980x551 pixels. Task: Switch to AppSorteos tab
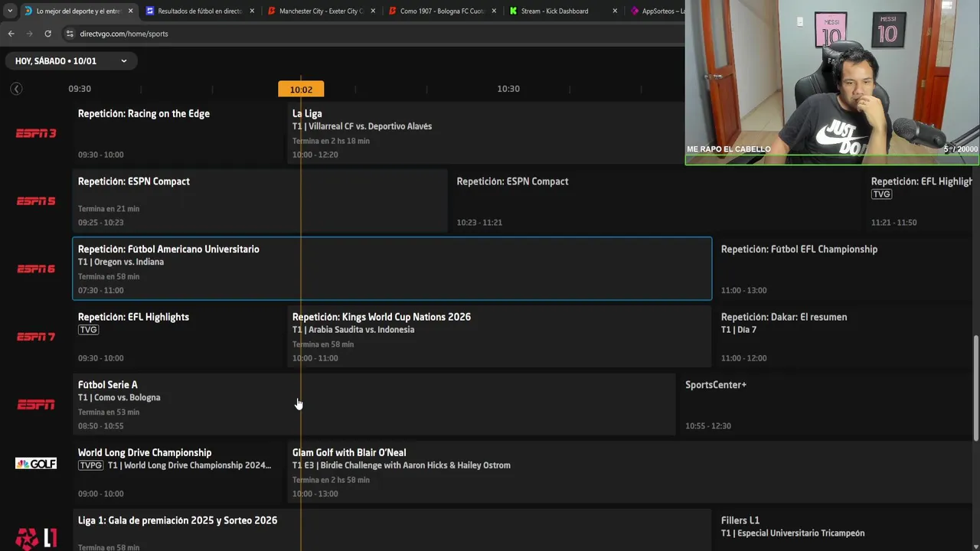coord(657,11)
